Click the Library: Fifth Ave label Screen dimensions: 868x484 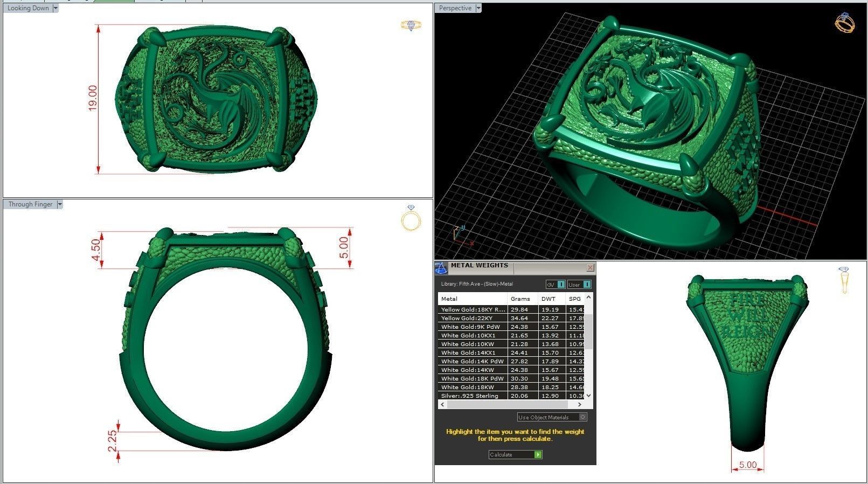coord(477,284)
